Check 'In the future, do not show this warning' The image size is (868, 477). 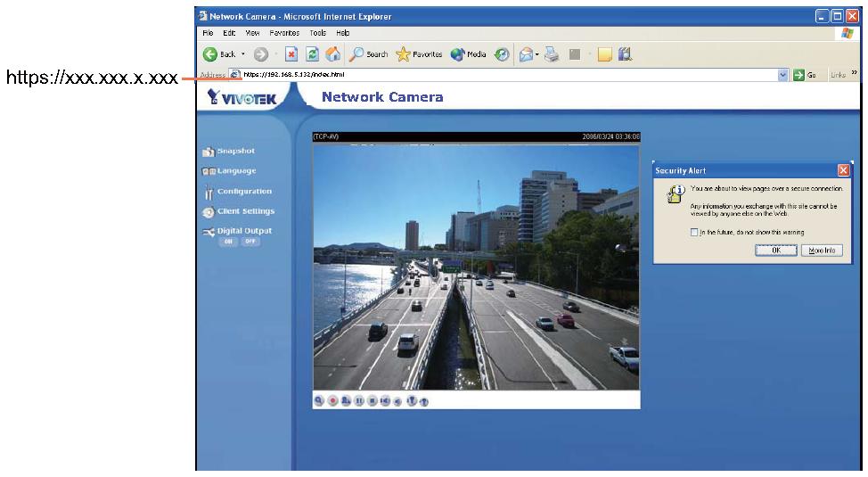click(x=693, y=232)
